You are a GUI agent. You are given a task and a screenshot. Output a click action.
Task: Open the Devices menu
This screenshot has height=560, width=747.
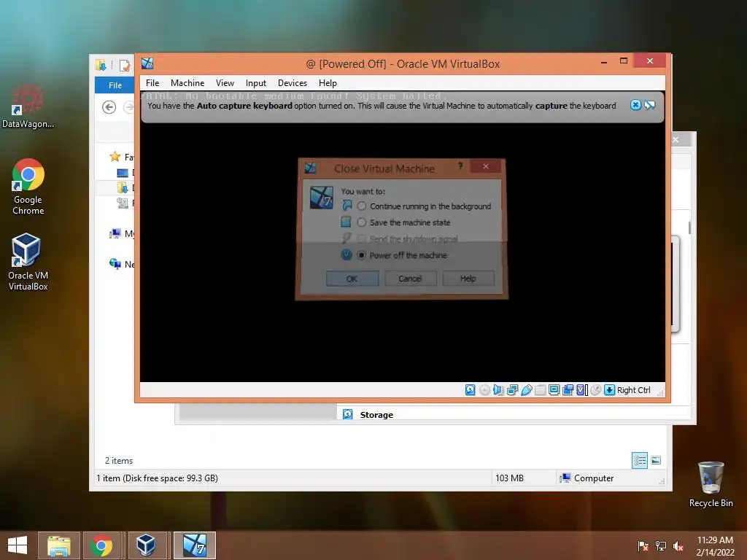(x=293, y=83)
